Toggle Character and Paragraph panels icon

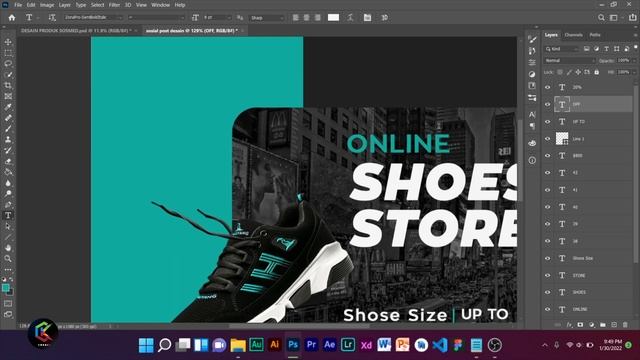pos(367,18)
